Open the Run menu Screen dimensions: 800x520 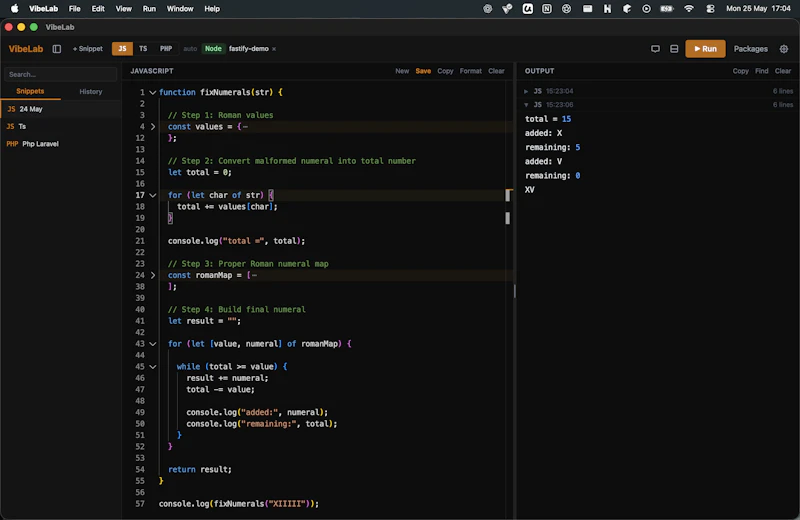tap(149, 9)
